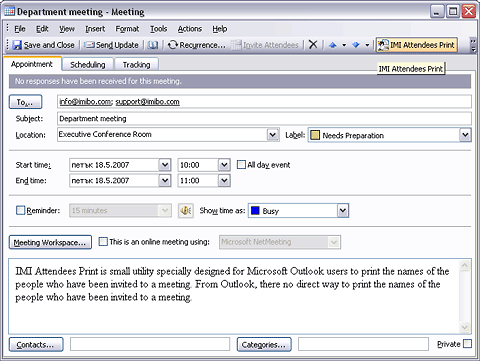Open Start time date picker dropdown
Viewport: 480px width, 361px height.
[x=165, y=165]
